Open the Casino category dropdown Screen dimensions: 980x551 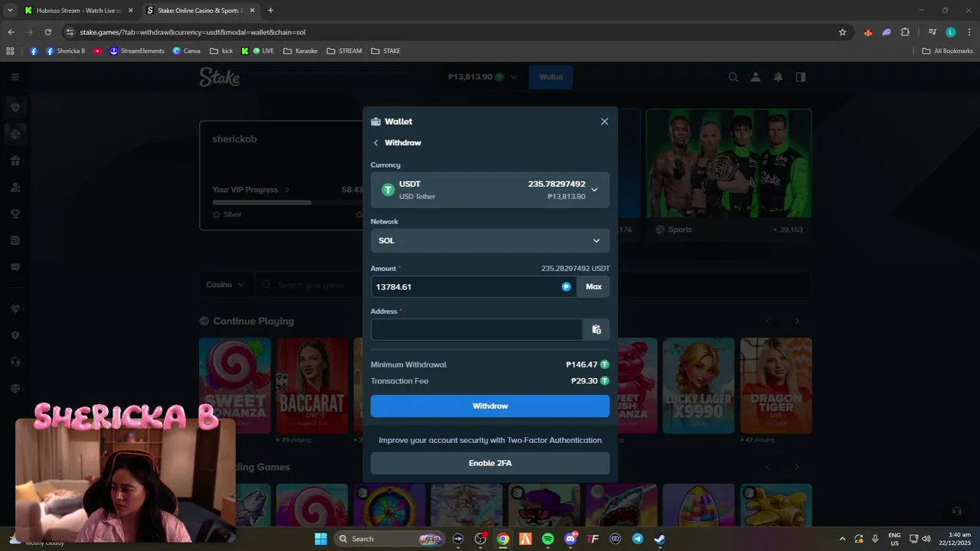coord(225,285)
